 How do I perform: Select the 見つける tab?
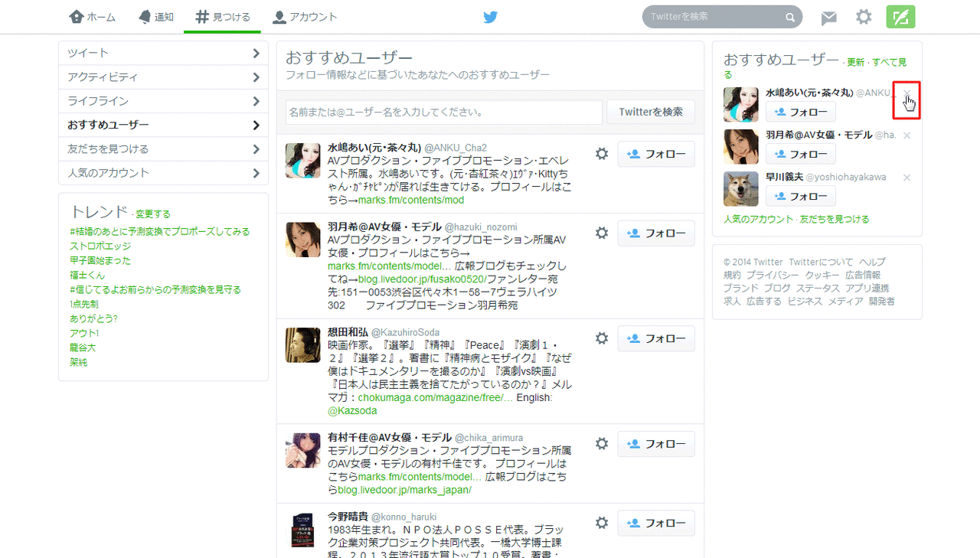(222, 17)
